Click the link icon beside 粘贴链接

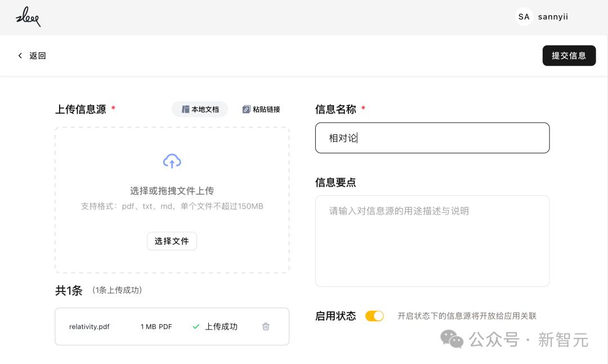pos(246,109)
